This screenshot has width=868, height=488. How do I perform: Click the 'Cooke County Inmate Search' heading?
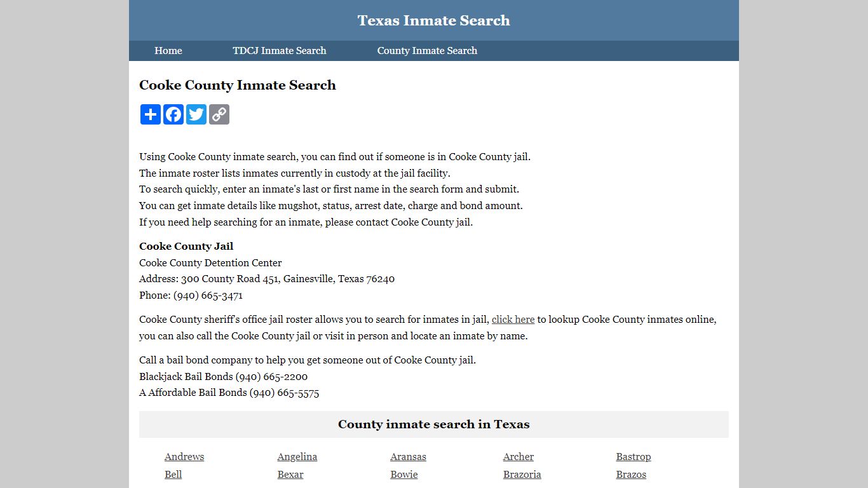[x=238, y=85]
